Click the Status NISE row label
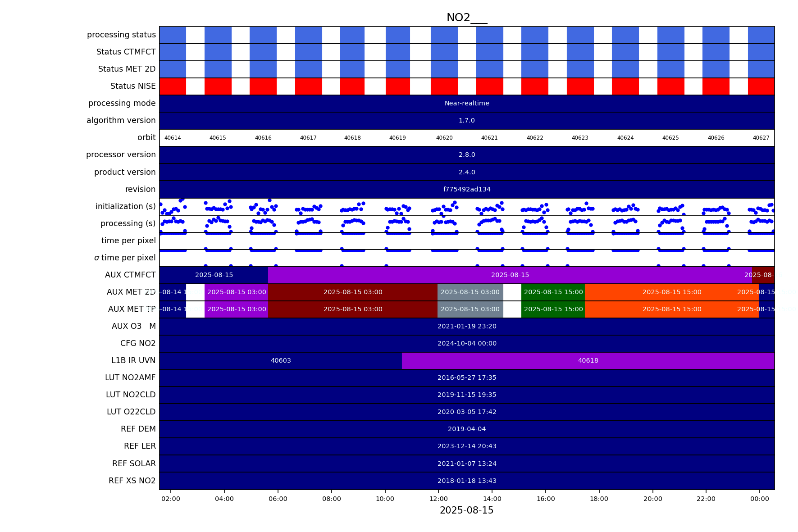Image resolution: width=798 pixels, height=532 pixels. (x=133, y=86)
